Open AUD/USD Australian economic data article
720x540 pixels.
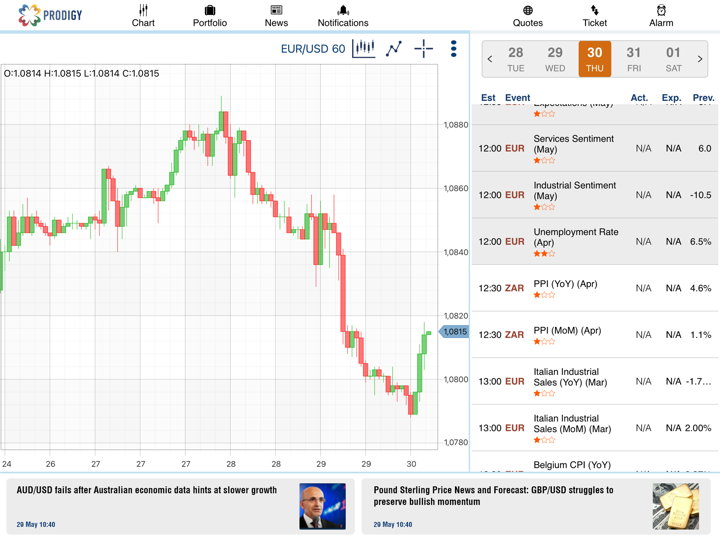click(147, 491)
